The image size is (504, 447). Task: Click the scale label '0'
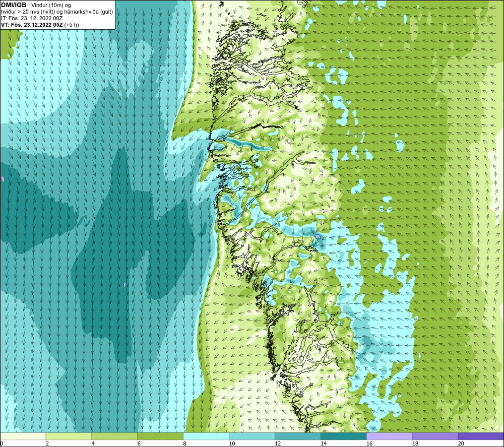click(2, 444)
